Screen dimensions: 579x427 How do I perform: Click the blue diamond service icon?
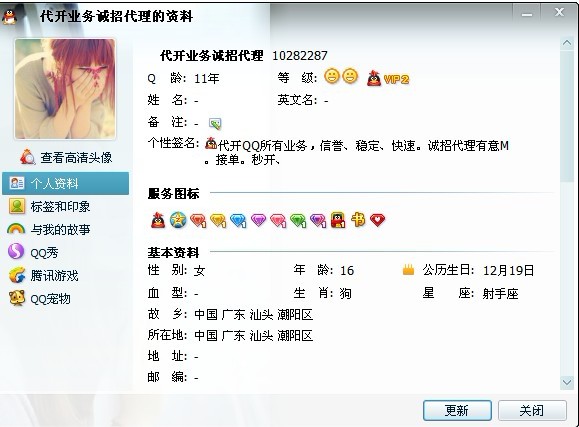(238, 221)
